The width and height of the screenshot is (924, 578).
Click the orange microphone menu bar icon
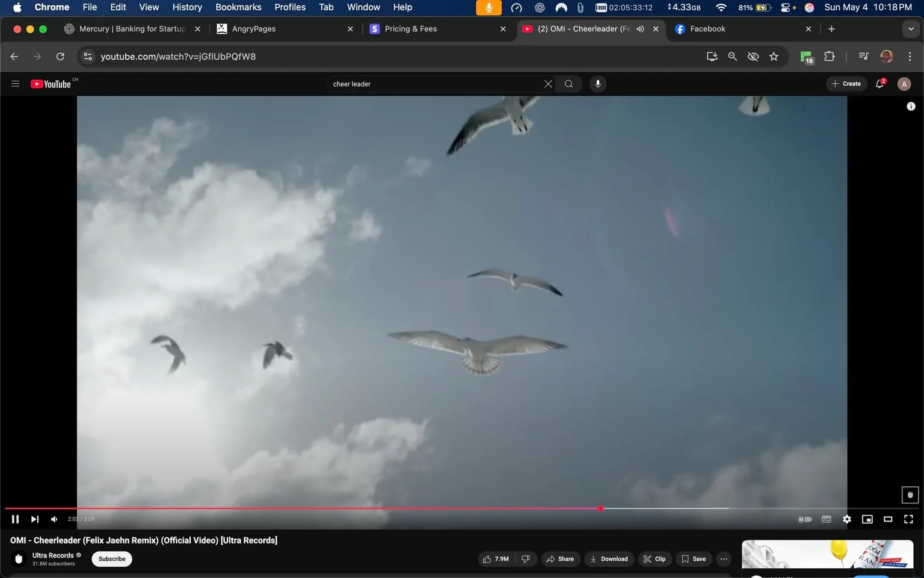(488, 7)
